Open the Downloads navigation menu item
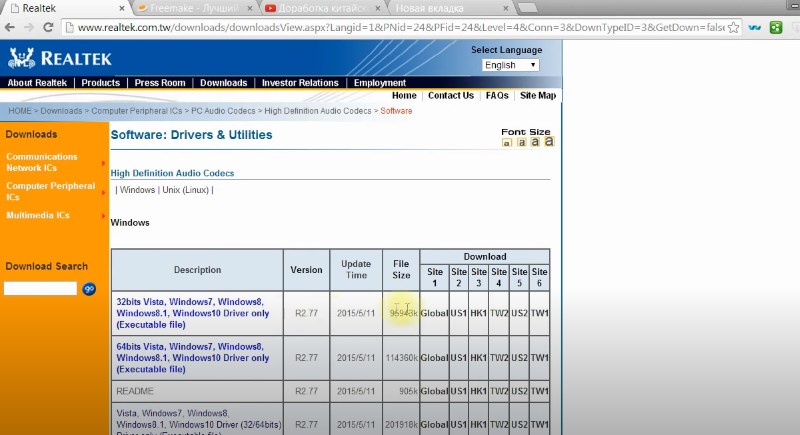The image size is (800, 435). tap(223, 83)
